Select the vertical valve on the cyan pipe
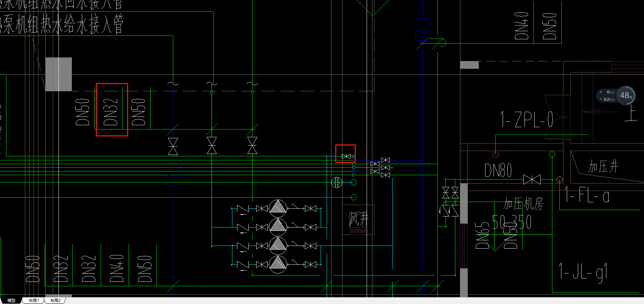The width and height of the screenshot is (644, 304). 212,146
